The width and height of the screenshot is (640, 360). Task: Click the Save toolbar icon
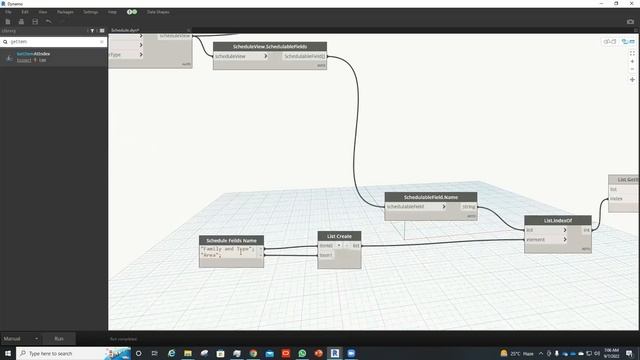pyautogui.click(x=35, y=22)
